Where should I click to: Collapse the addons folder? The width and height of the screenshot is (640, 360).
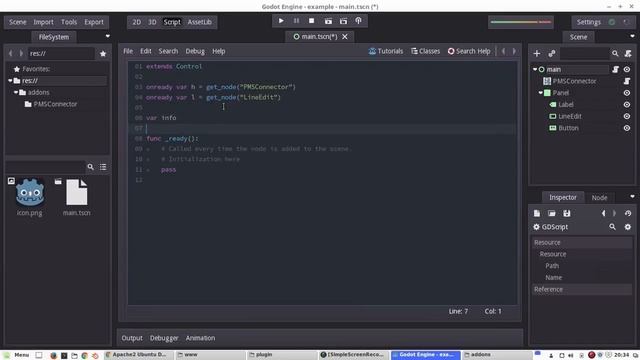point(16,93)
